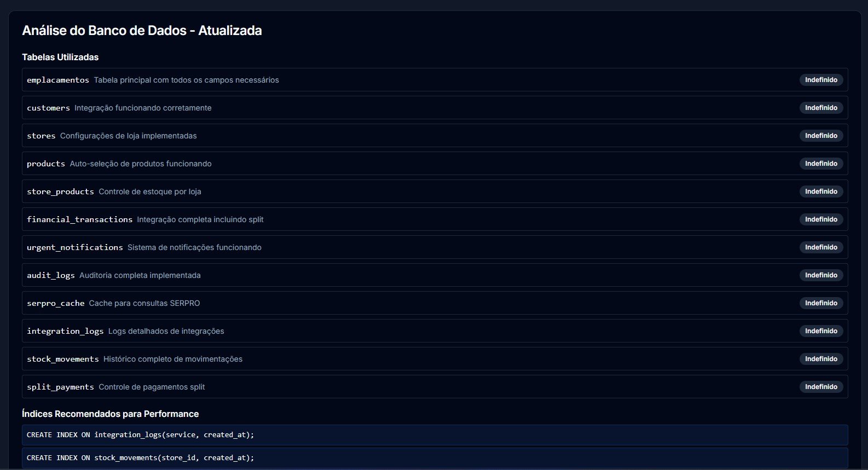Click the CREATE INDEX stock_movements code line
This screenshot has width=868, height=470.
(141, 458)
